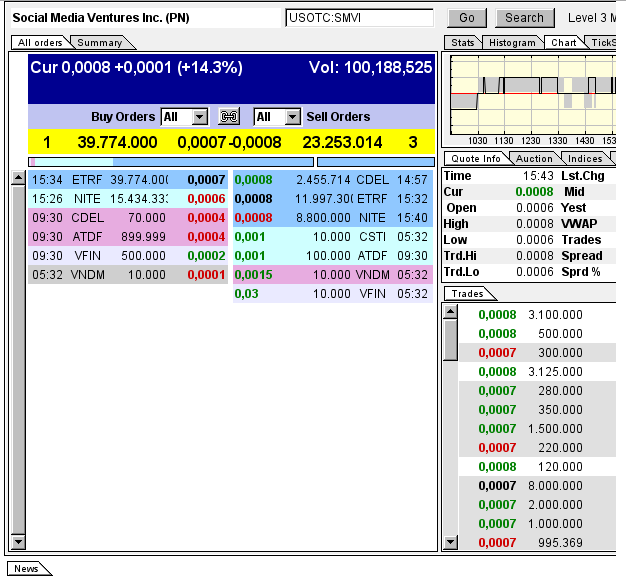The height and width of the screenshot is (576, 626).
Task: Click the 0,0007 -0,0008 spread text
Action: (x=229, y=143)
